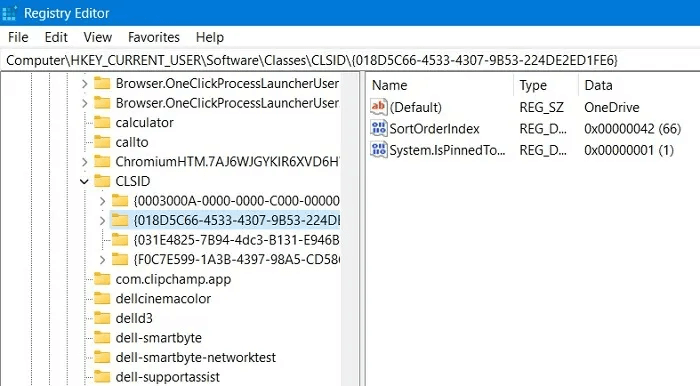Collapse the CLSID key
Screen dimensions: 700x386
click(84, 181)
